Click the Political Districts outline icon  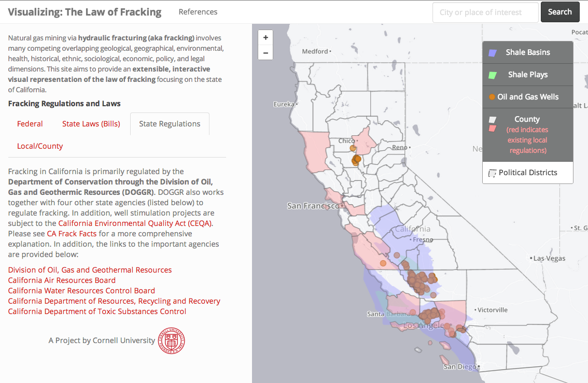[492, 173]
